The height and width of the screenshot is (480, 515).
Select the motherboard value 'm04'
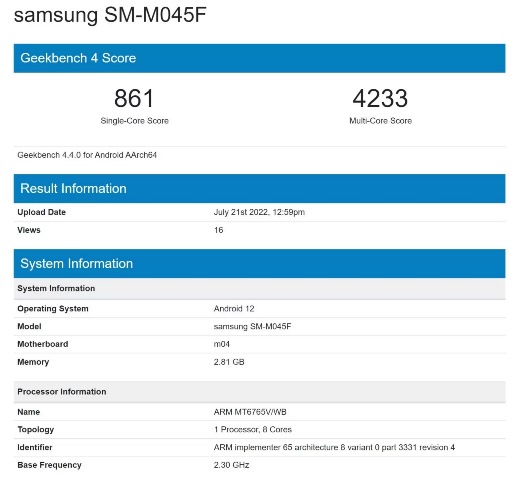(x=221, y=344)
